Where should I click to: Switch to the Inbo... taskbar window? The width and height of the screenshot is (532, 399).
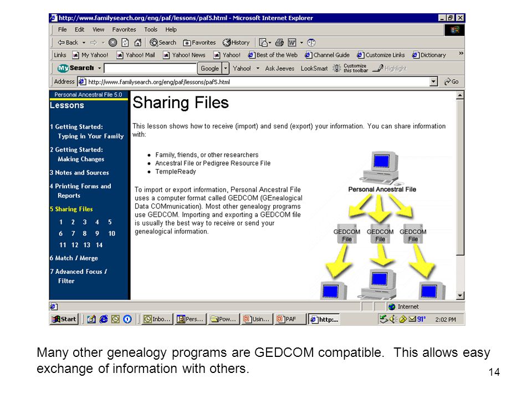pos(157,319)
